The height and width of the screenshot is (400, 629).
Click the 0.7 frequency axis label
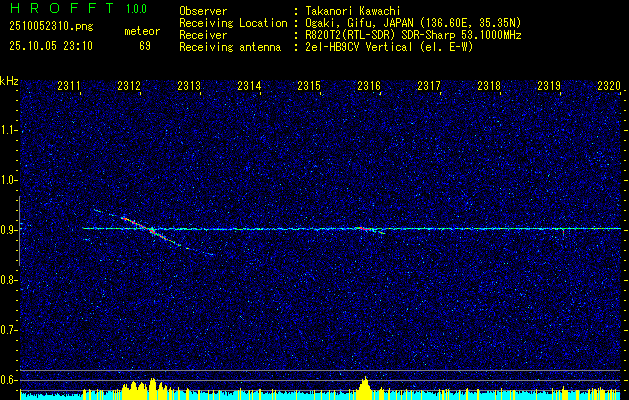[9, 330]
